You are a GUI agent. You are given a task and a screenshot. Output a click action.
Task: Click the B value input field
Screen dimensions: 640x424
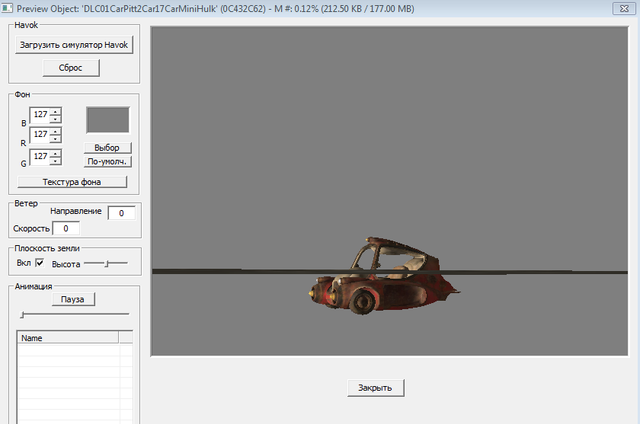[40, 115]
